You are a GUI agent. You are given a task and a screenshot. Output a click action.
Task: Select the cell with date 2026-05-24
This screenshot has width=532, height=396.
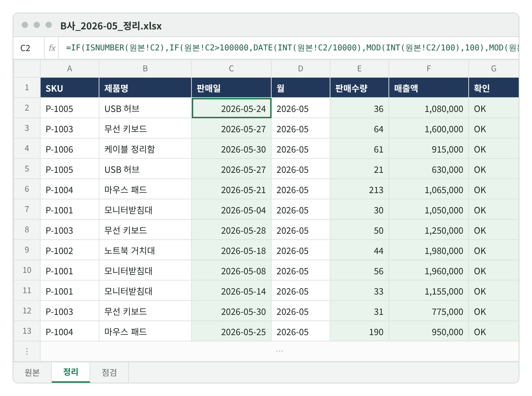[x=231, y=108]
